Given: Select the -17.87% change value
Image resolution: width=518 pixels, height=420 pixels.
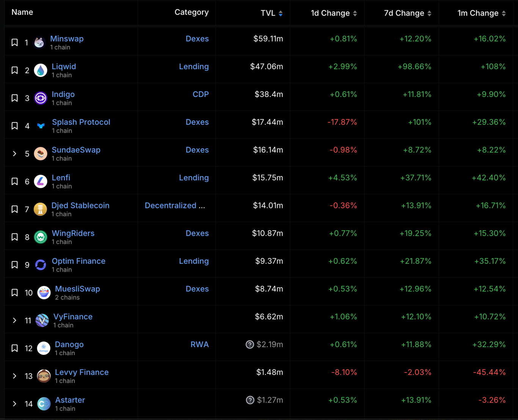Looking at the screenshot, I should tap(342, 122).
